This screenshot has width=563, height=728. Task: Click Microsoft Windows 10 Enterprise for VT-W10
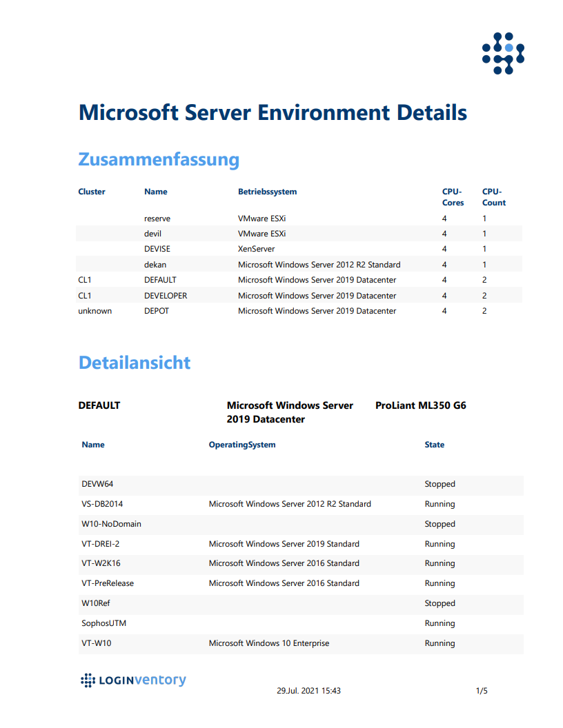pyautogui.click(x=269, y=643)
